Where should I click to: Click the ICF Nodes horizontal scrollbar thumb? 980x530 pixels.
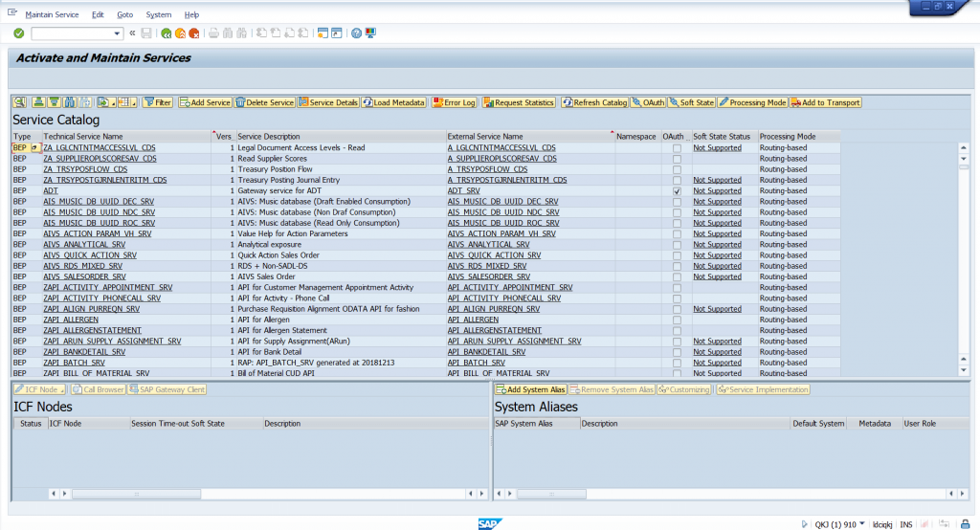pos(136,494)
